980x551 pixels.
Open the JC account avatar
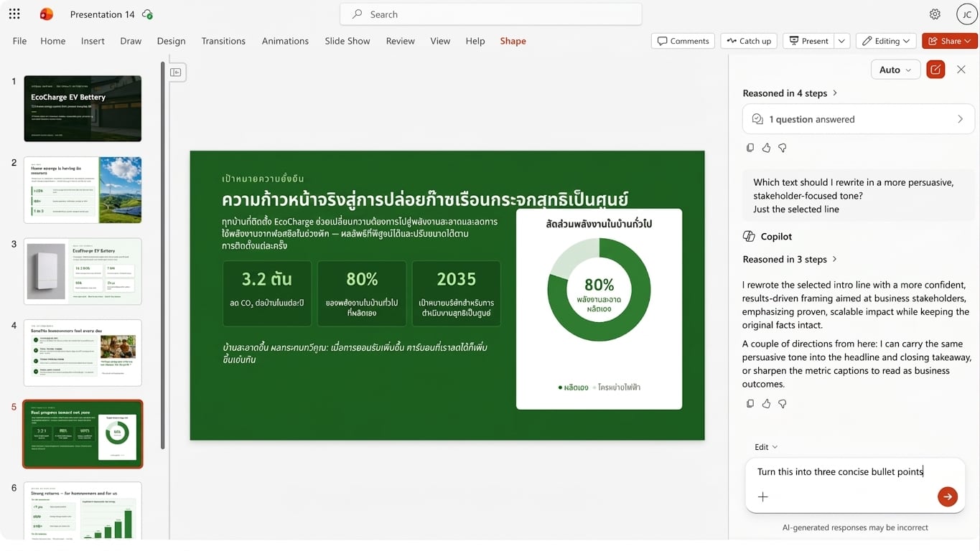tap(966, 14)
